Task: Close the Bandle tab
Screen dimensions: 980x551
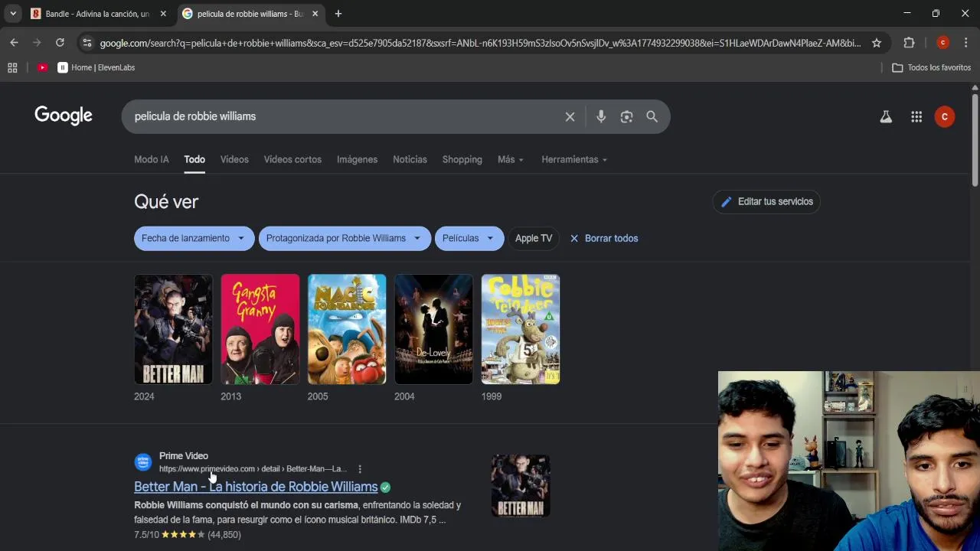Action: [163, 14]
